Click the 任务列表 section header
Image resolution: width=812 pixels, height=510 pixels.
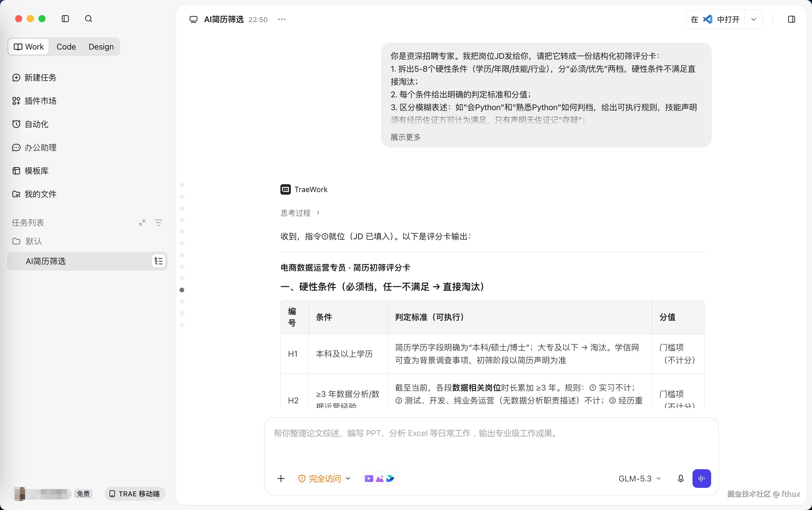tap(28, 222)
